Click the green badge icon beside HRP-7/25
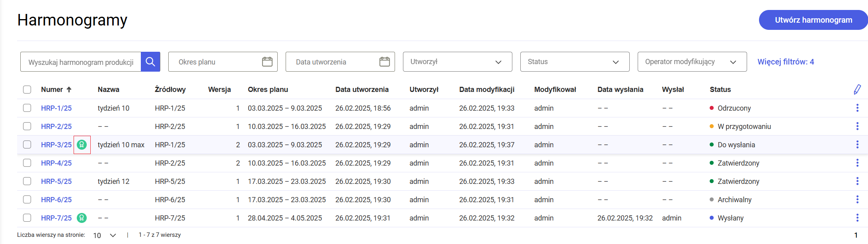Image resolution: width=868 pixels, height=244 pixels. 82,218
